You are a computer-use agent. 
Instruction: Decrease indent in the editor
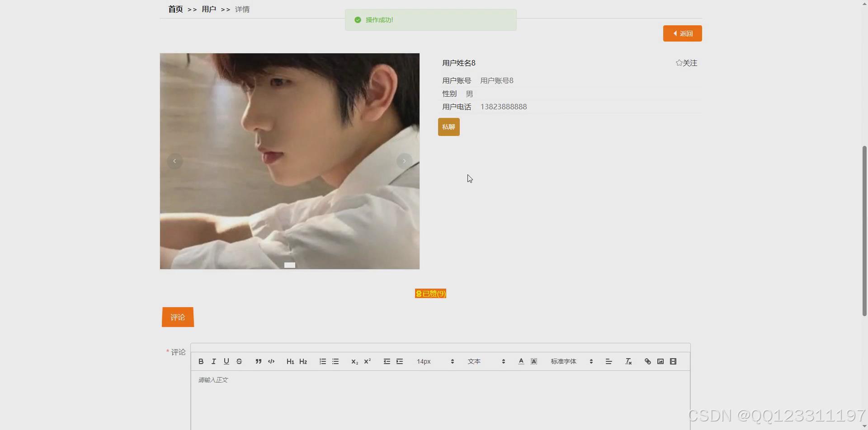click(387, 361)
